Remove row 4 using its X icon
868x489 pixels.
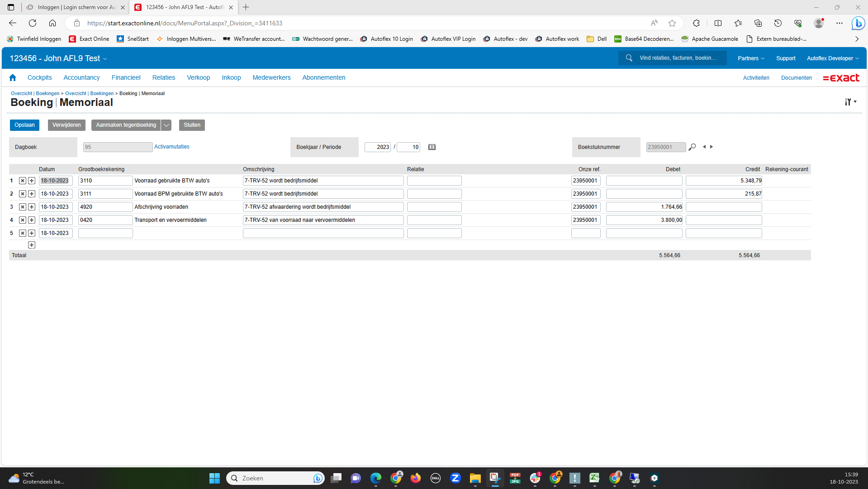click(23, 220)
